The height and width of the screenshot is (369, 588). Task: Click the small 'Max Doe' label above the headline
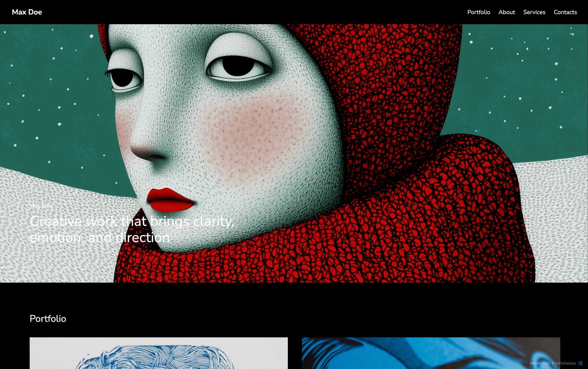click(41, 206)
